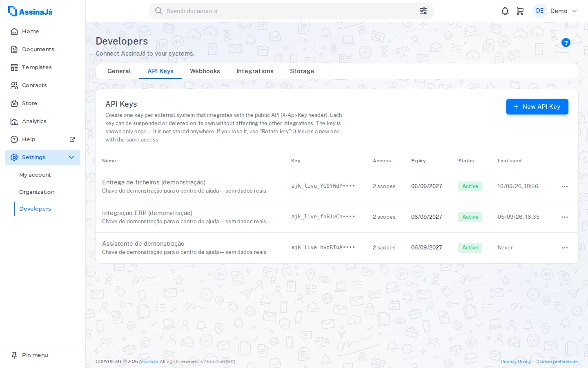
Task: Switch to the Webhooks tab
Action: [205, 71]
